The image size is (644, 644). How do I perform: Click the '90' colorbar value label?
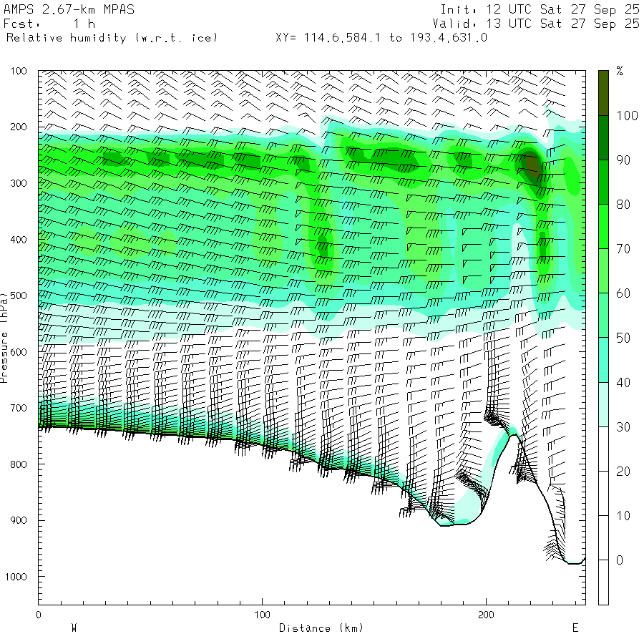pyautogui.click(x=623, y=160)
